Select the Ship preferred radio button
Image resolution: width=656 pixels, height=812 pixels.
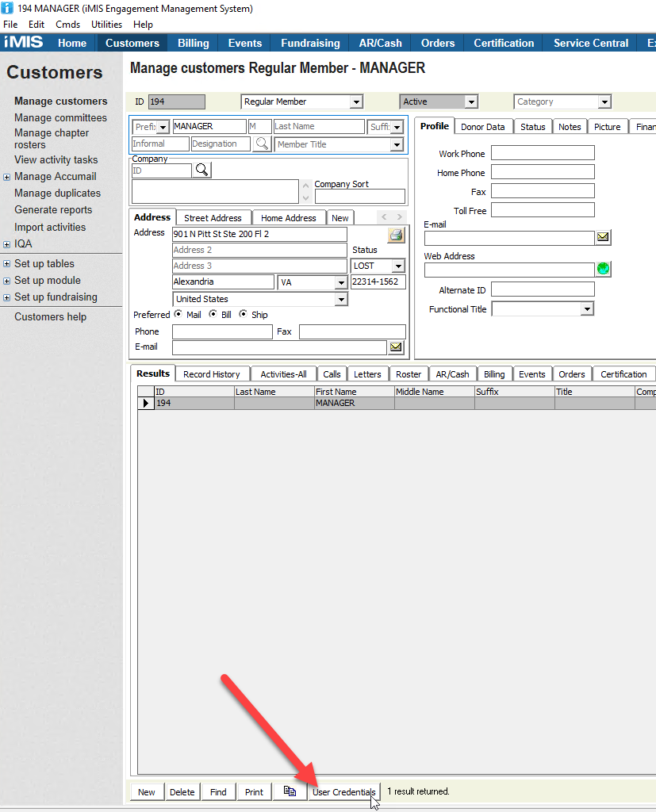243,315
